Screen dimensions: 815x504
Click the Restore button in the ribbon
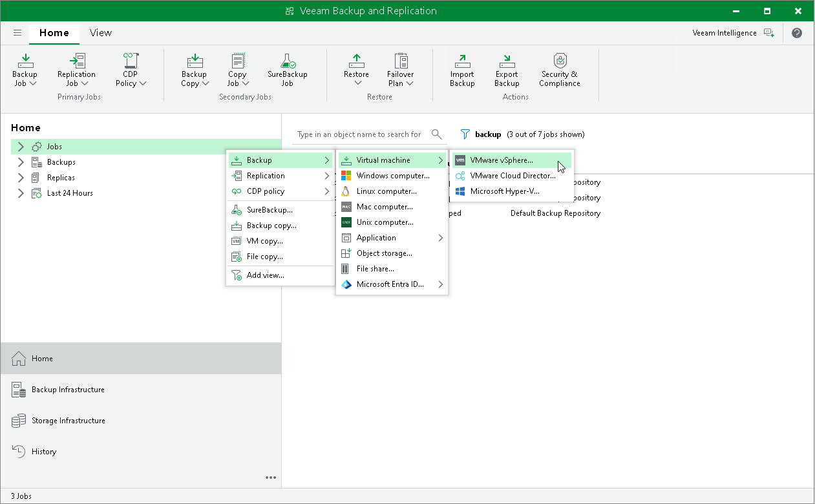click(x=356, y=68)
